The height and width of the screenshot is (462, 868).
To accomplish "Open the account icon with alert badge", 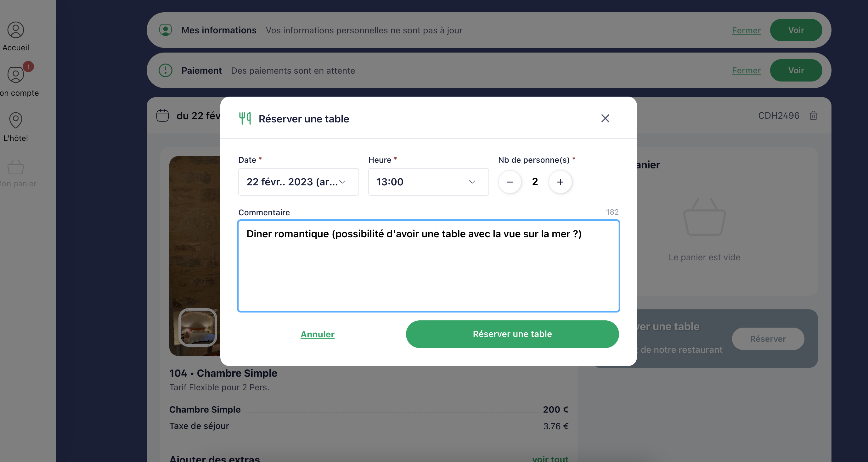I will [x=15, y=75].
